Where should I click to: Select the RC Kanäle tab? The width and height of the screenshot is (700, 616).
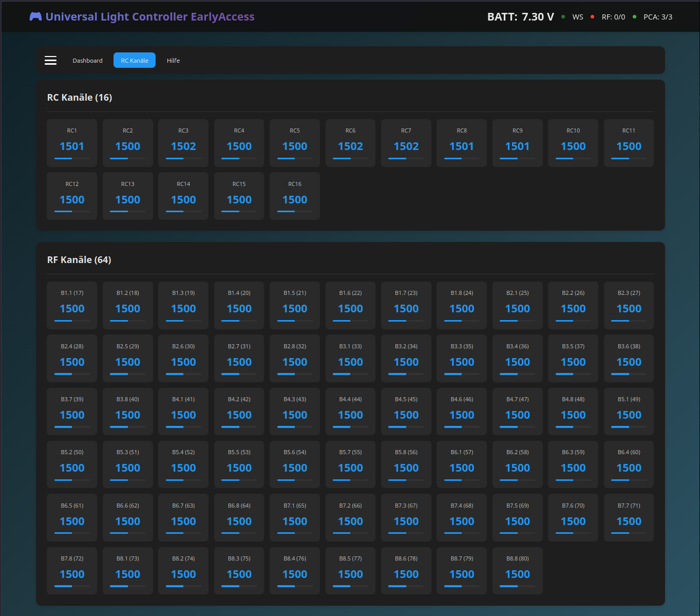135,61
